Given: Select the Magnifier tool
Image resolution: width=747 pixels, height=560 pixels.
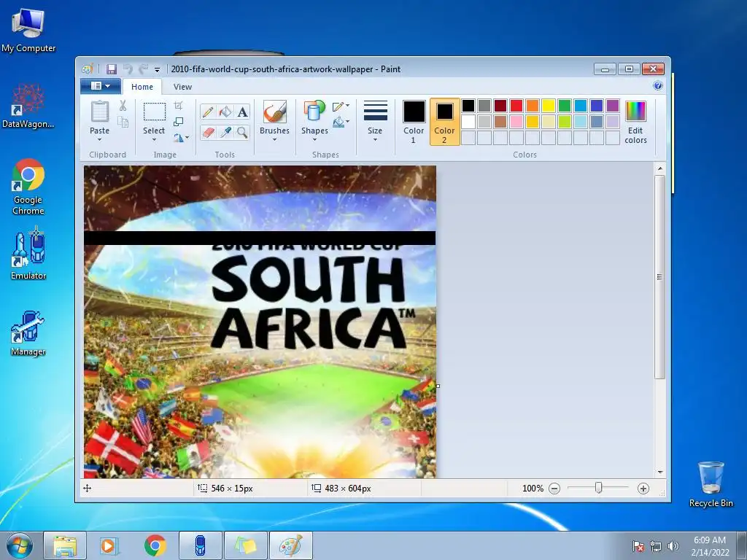Looking at the screenshot, I should click(x=242, y=132).
